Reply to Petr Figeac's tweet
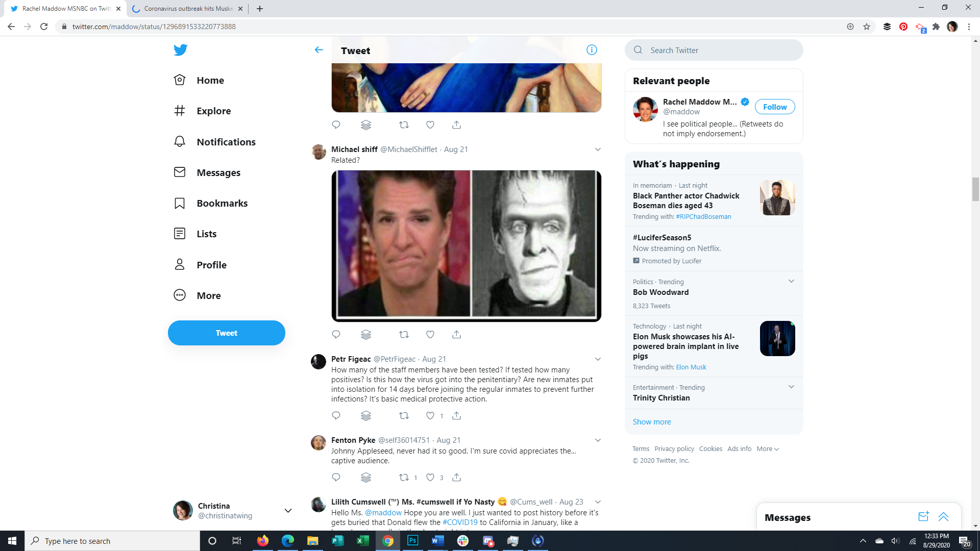 336,416
